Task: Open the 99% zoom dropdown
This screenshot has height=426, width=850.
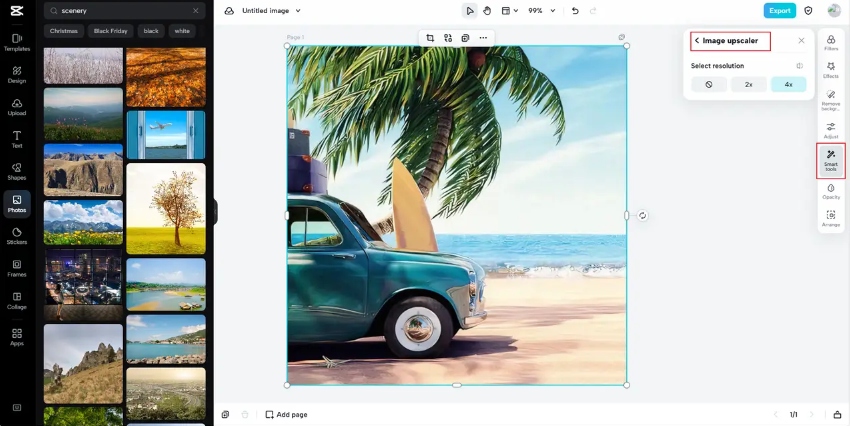Action: 542,11
